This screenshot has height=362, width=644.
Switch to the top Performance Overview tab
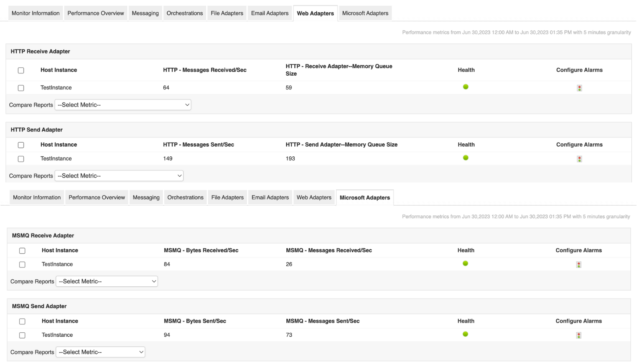point(96,13)
